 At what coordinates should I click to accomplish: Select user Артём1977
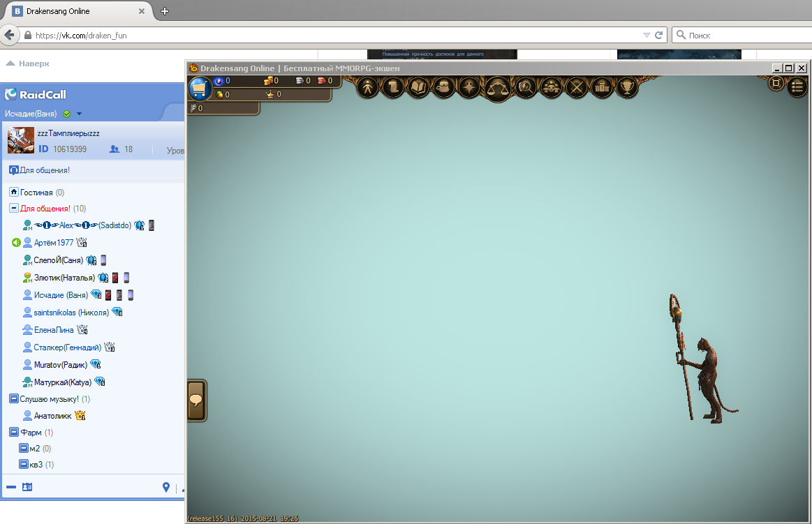pos(53,243)
